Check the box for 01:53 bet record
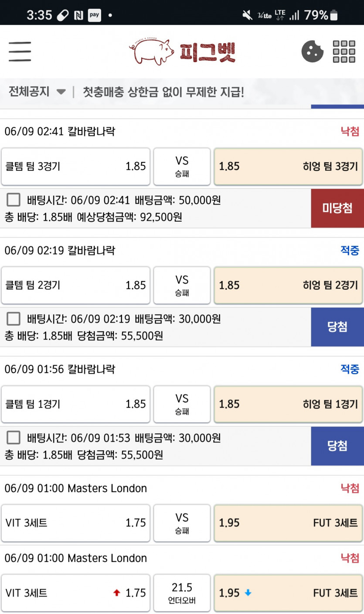364x614 pixels. point(14,438)
